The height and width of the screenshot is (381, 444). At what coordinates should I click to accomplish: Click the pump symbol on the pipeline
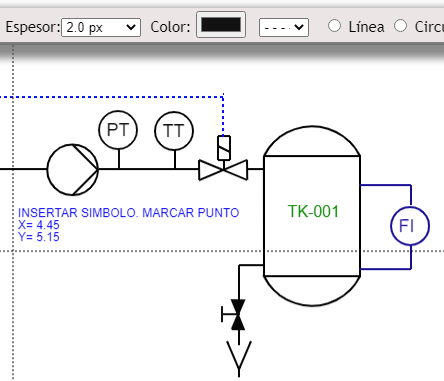[73, 169]
